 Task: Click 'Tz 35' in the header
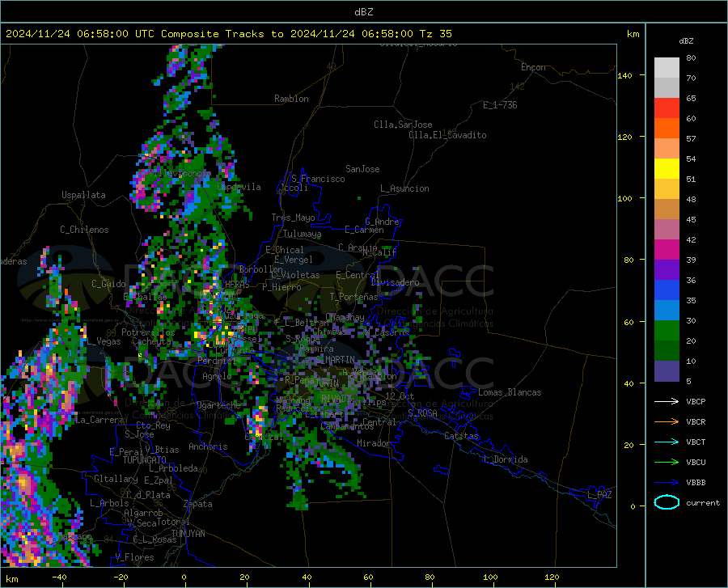tap(435, 34)
